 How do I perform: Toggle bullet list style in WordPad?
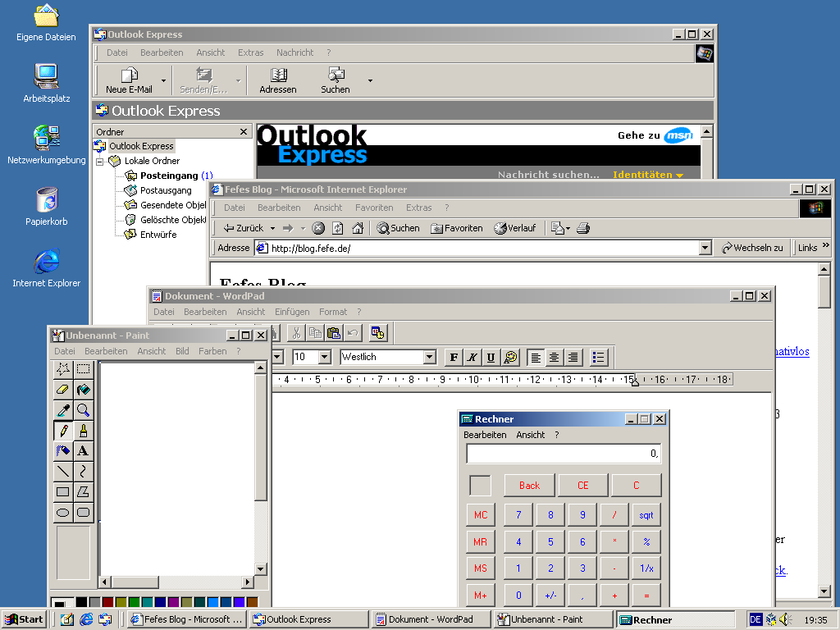pyautogui.click(x=598, y=358)
